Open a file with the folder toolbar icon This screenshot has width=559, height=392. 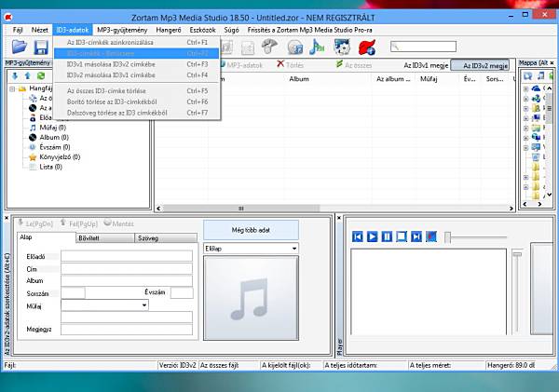click(19, 47)
